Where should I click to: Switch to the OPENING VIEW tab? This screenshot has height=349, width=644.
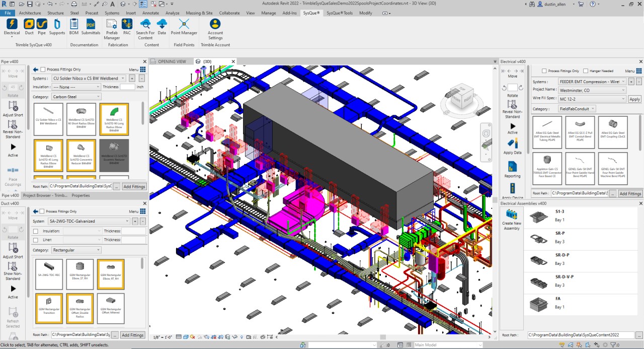(172, 61)
